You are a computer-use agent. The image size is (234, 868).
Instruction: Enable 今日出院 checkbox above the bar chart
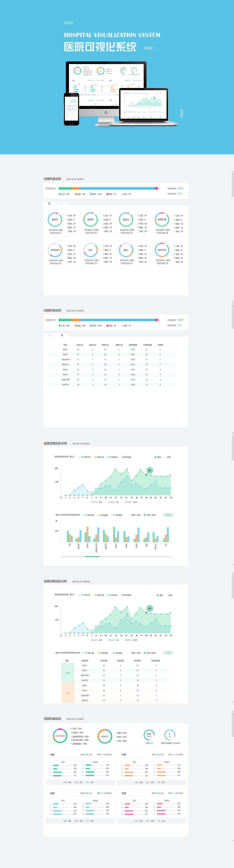coord(97,515)
